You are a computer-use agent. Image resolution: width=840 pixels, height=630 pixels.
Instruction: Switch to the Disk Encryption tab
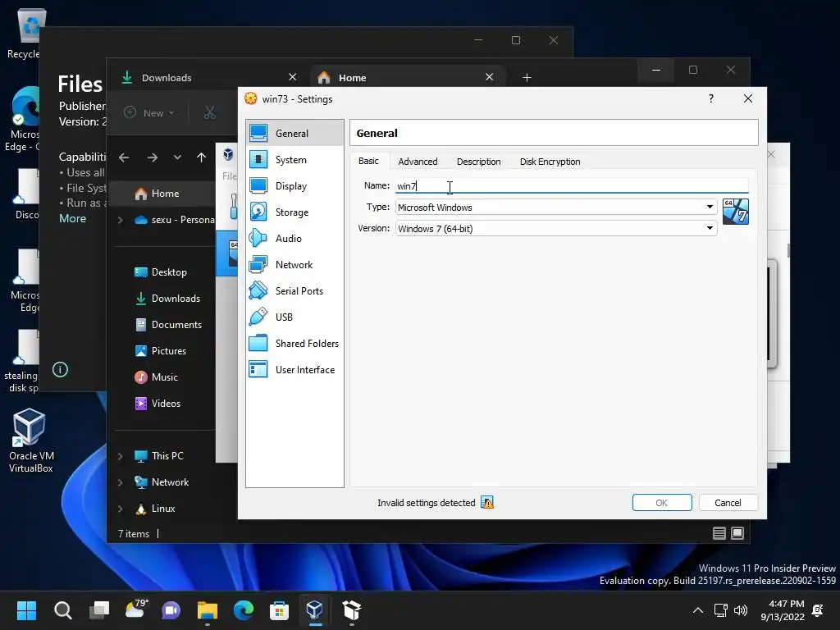[x=550, y=162]
